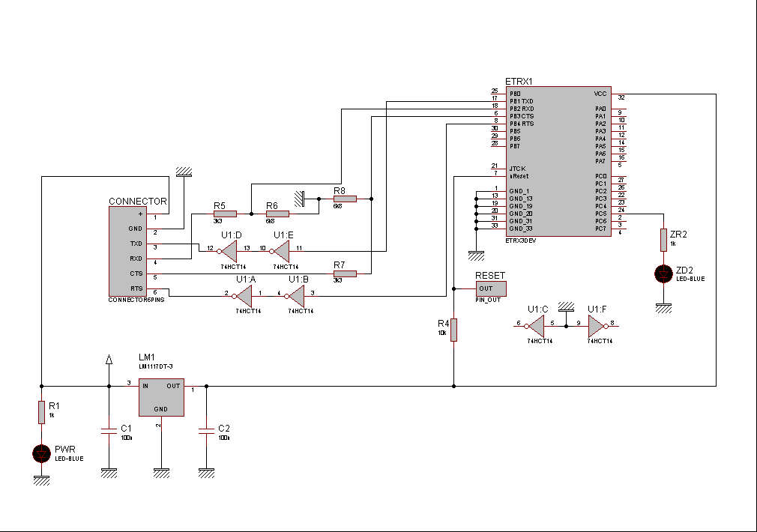Select the RESET OUT pin block
The image size is (757, 532).
coord(491,288)
